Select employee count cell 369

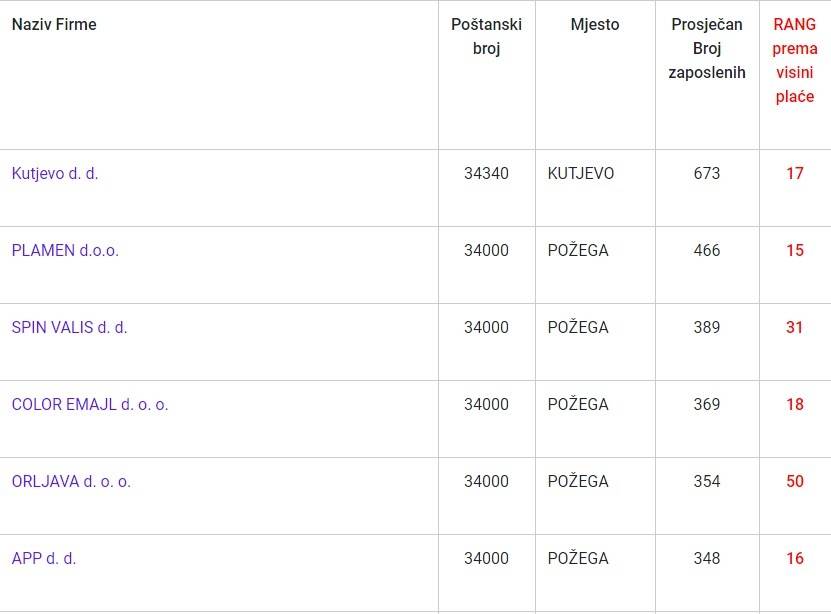(x=707, y=404)
